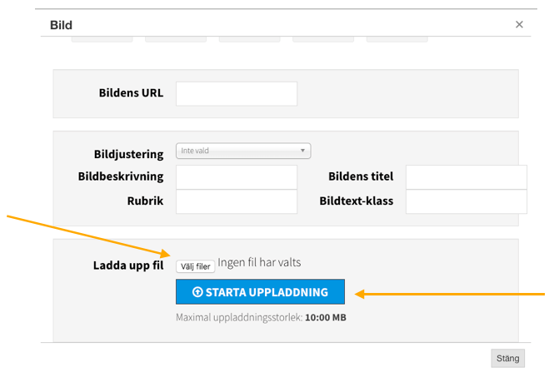554x392 pixels.
Task: Click the 'Ladda upp fil' label
Action: (128, 265)
